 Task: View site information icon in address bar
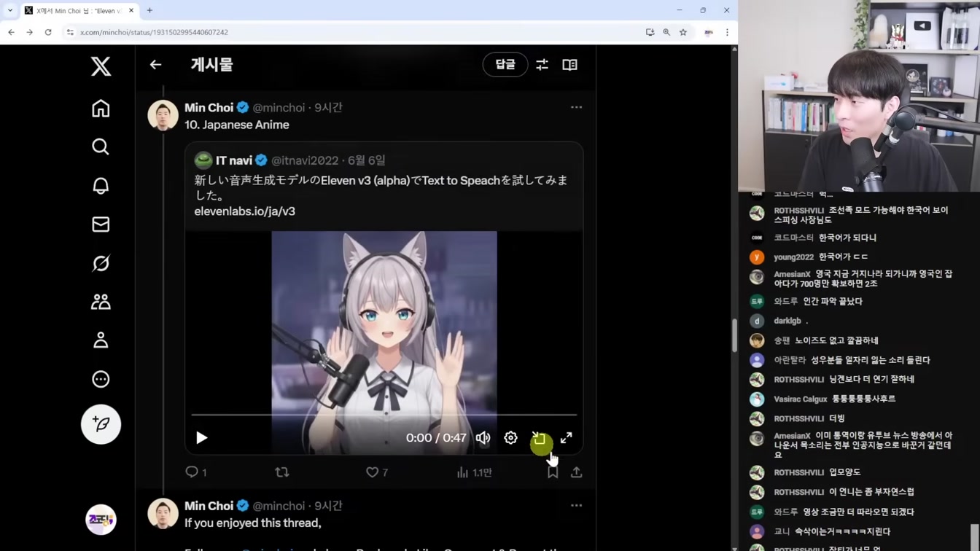point(70,32)
